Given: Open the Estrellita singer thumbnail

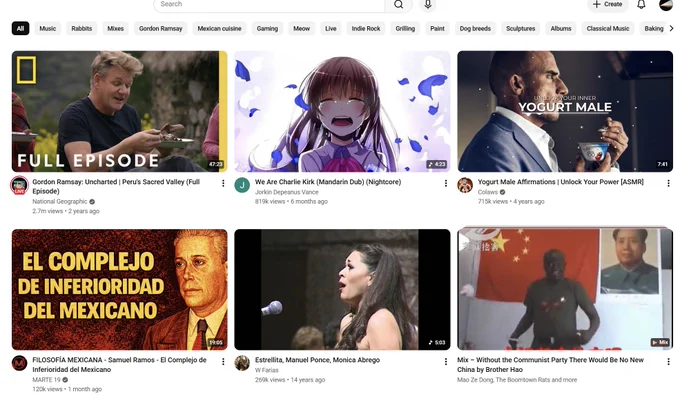Looking at the screenshot, I should point(342,289).
